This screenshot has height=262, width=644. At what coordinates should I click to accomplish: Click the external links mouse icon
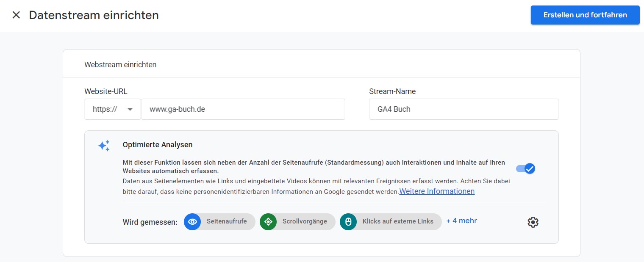coord(348,221)
